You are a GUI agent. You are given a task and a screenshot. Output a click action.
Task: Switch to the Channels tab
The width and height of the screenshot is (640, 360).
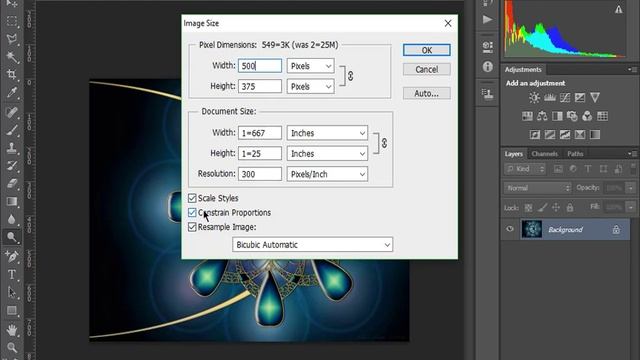tap(544, 154)
